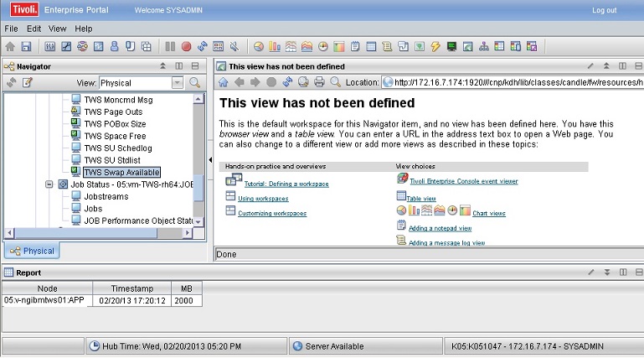Select the Message log view icon in the main toolbar
The image size is (644, 358).
(x=387, y=46)
